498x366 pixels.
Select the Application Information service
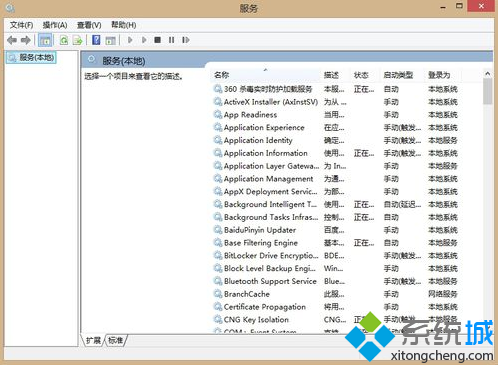[x=336, y=153]
